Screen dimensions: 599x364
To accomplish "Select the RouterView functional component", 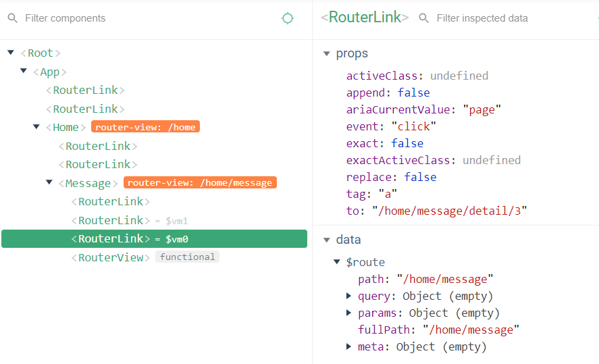I will (111, 257).
